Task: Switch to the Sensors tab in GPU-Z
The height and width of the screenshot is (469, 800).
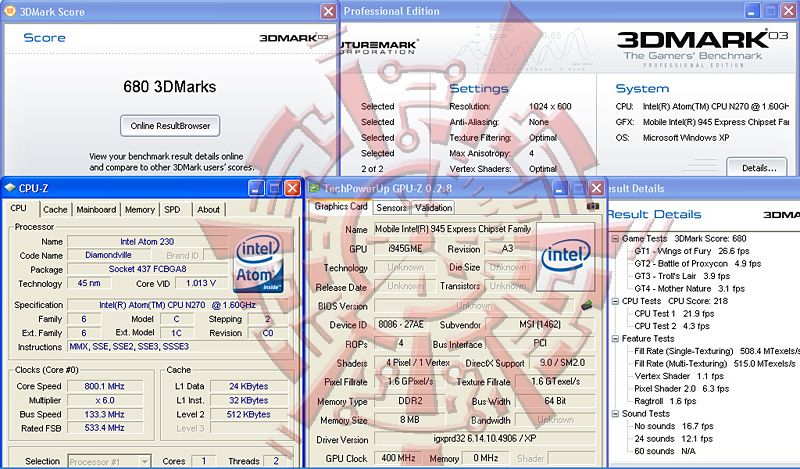Action: click(391, 208)
